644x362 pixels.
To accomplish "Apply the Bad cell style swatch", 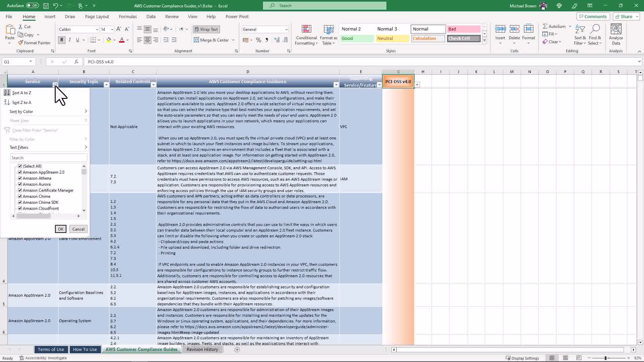I will (463, 29).
